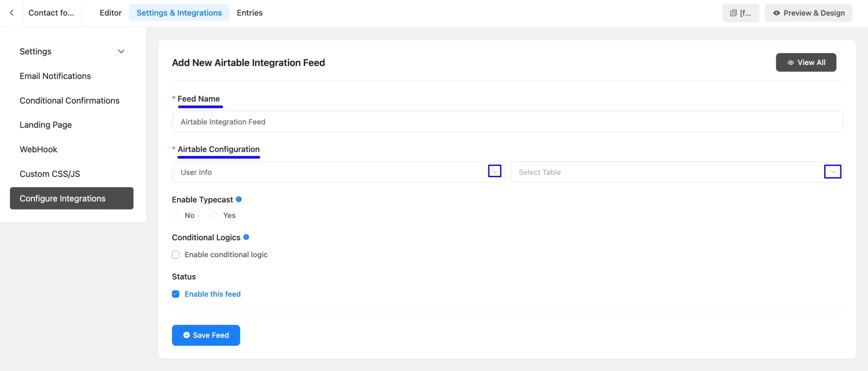This screenshot has width=868, height=371.
Task: Check Enable conditional logic box
Action: coord(176,254)
